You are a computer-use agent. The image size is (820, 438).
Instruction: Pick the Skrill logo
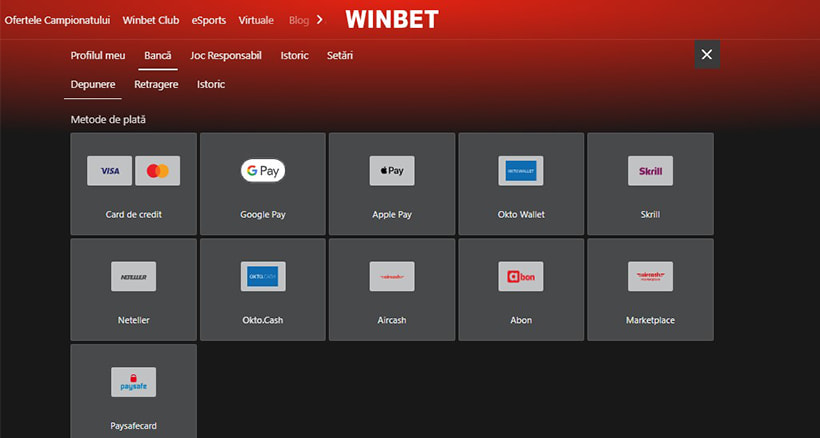tap(650, 170)
